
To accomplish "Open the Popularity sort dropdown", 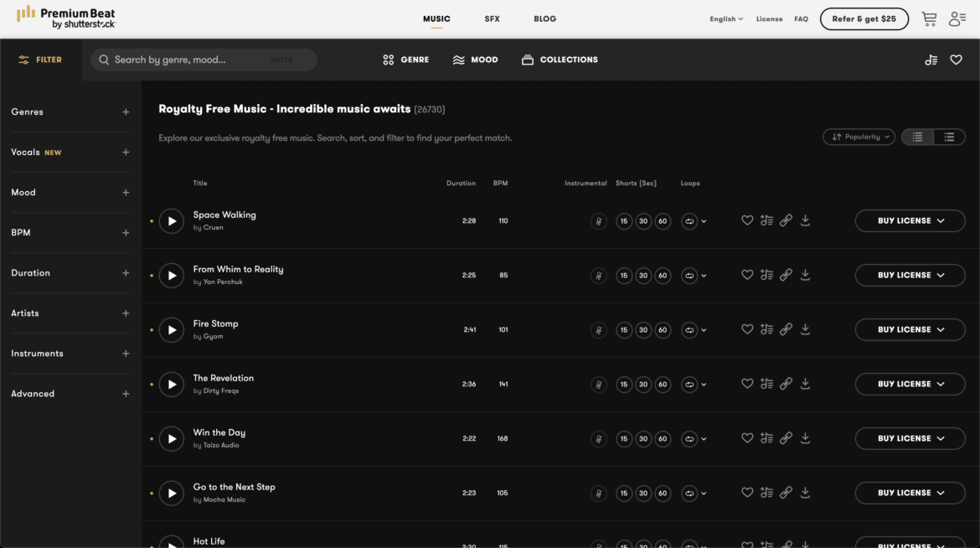I will (x=859, y=137).
